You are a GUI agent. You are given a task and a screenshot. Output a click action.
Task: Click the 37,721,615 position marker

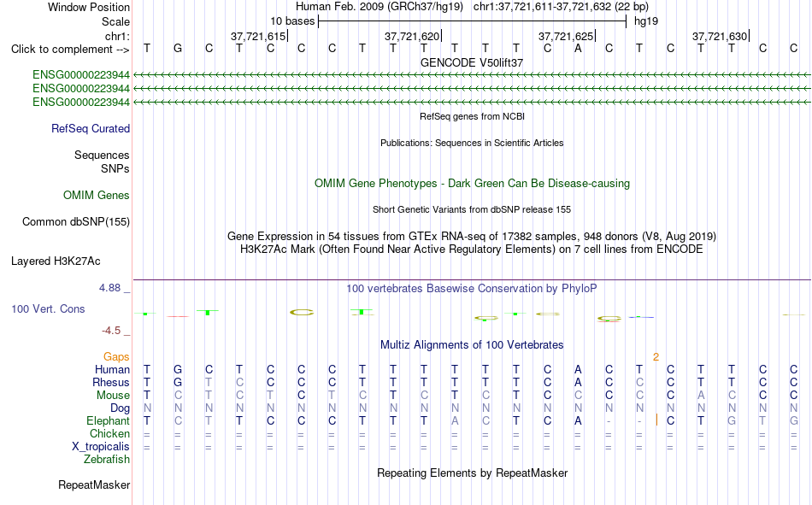point(258,36)
